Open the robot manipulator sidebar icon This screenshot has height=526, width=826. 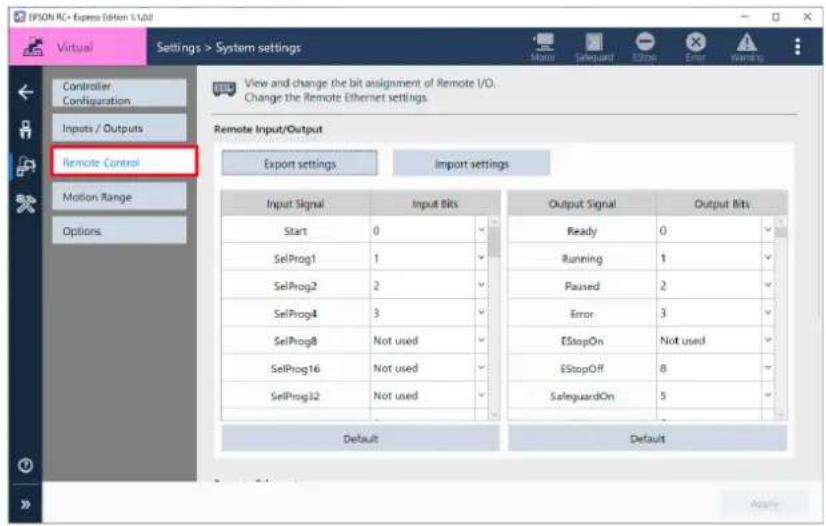pyautogui.click(x=25, y=129)
